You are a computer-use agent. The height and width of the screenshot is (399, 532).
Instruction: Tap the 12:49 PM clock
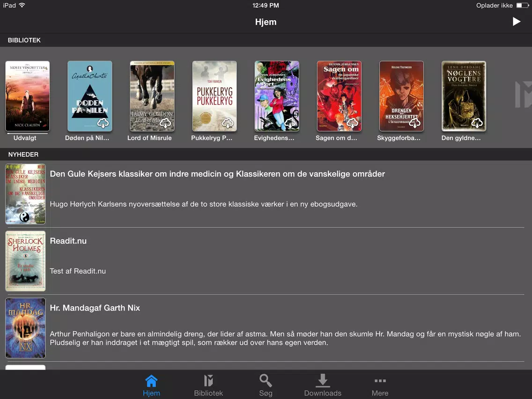pyautogui.click(x=266, y=5)
